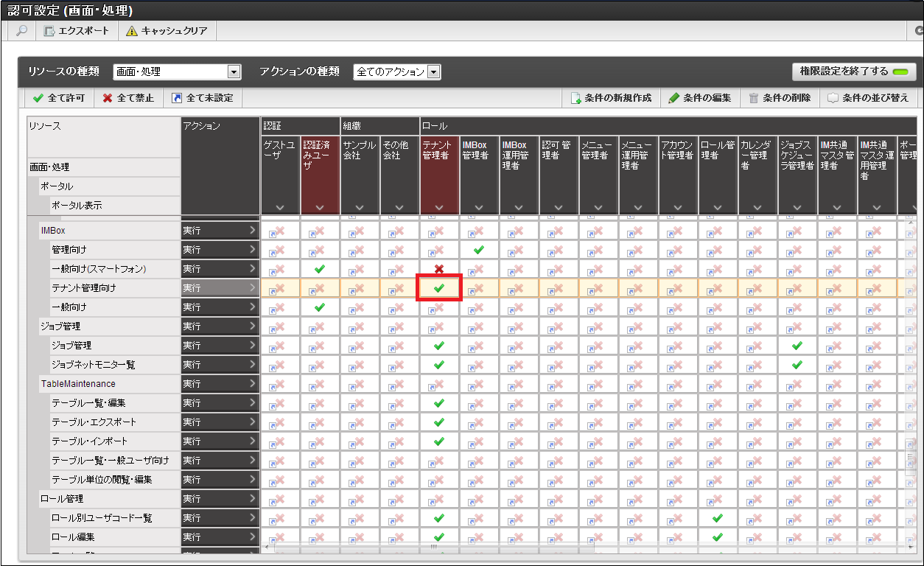The image size is (924, 566).
Task: Open the アクションの種類 dropdown
Action: tap(397, 72)
